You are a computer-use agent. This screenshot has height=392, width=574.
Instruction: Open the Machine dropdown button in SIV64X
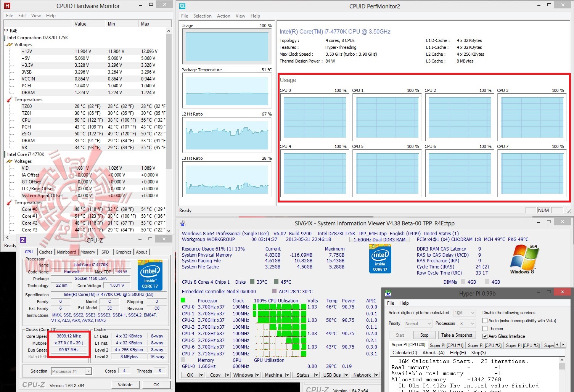(x=276, y=375)
